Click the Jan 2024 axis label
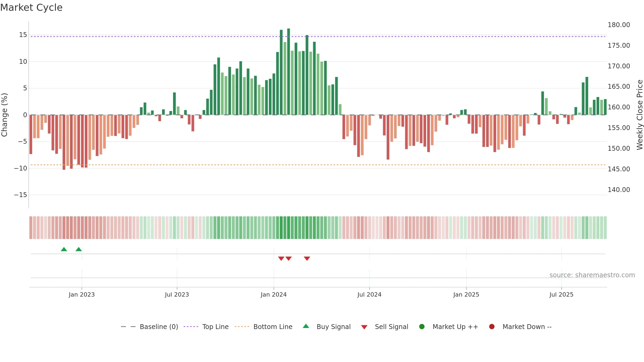The height and width of the screenshot is (362, 644). pos(274,294)
